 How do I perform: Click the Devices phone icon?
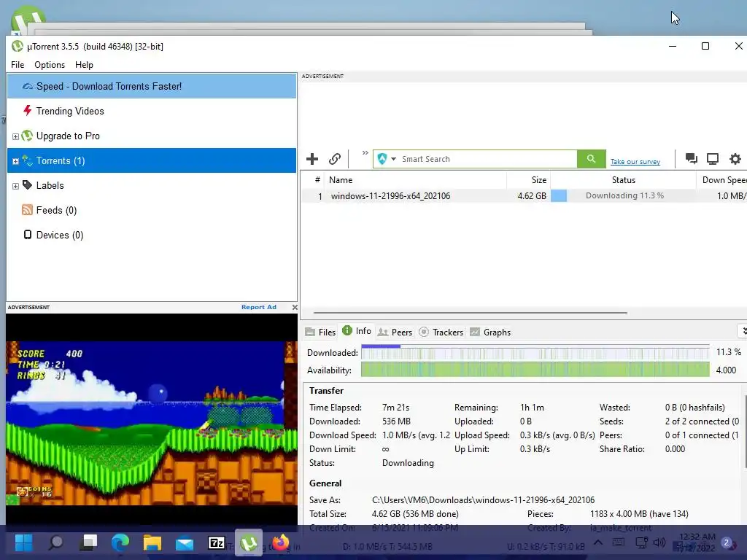coord(28,235)
